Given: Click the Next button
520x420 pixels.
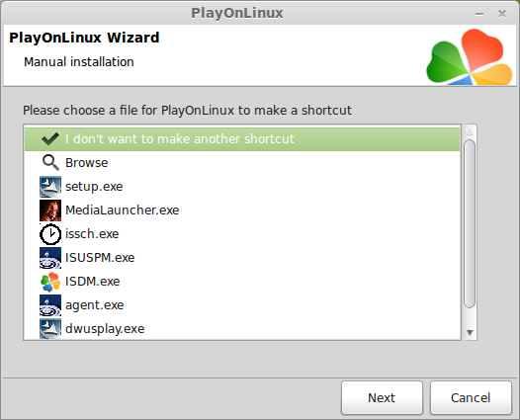Looking at the screenshot, I should [382, 398].
